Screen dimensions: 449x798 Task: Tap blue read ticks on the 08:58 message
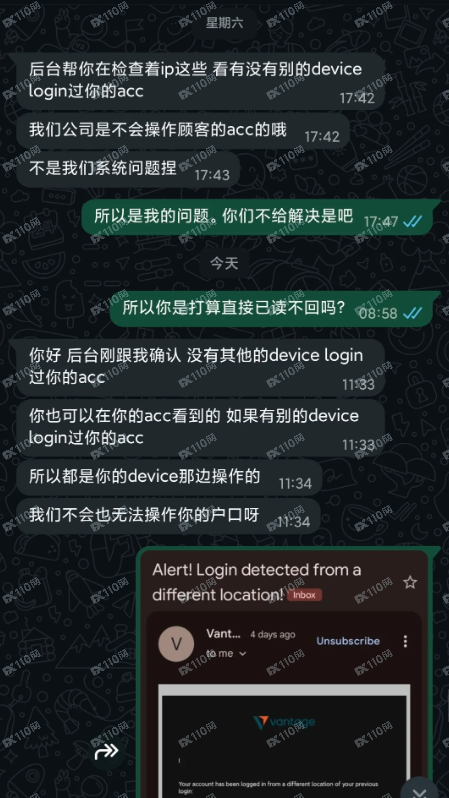[412, 312]
